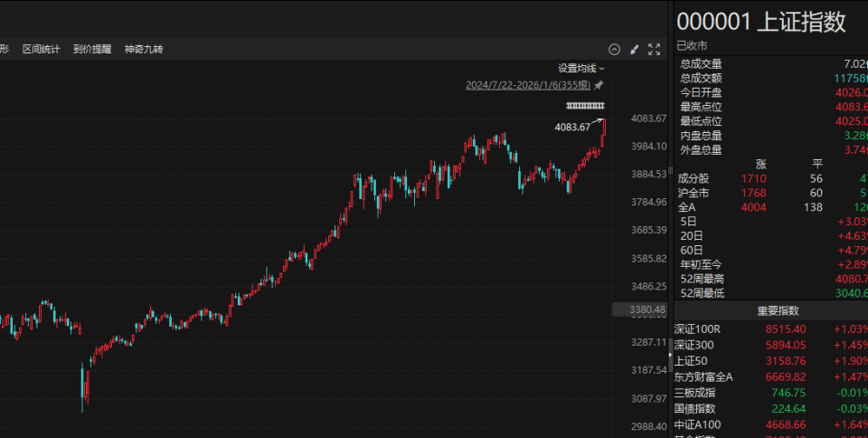Pin the displayed date range
Screen dimensions: 868x438
coord(599,85)
